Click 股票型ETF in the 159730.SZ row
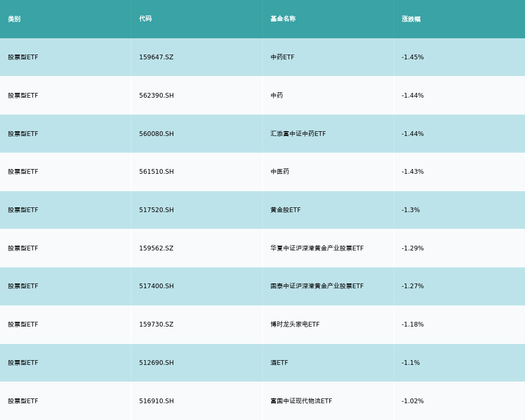This screenshot has height=420, width=525. coord(23,324)
